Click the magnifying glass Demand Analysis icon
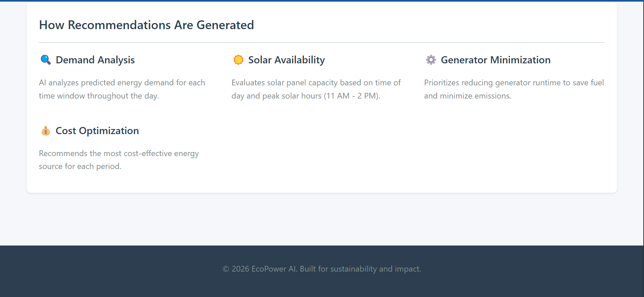Image resolution: width=644 pixels, height=297 pixels. [45, 60]
